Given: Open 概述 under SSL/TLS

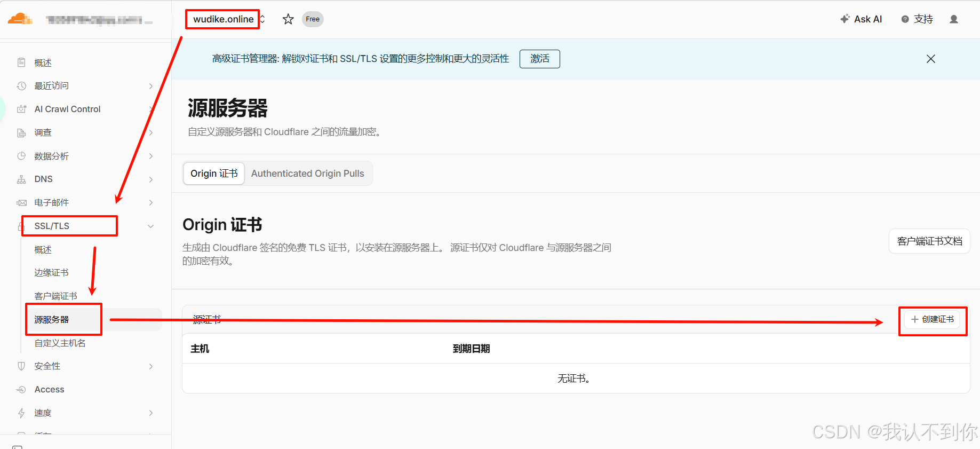Looking at the screenshot, I should click(x=43, y=250).
